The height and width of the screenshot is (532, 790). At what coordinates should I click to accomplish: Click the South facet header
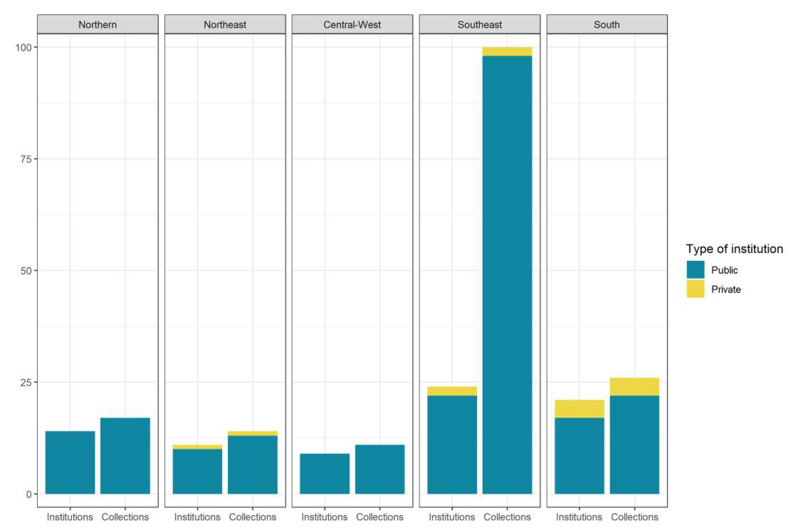coord(607,24)
